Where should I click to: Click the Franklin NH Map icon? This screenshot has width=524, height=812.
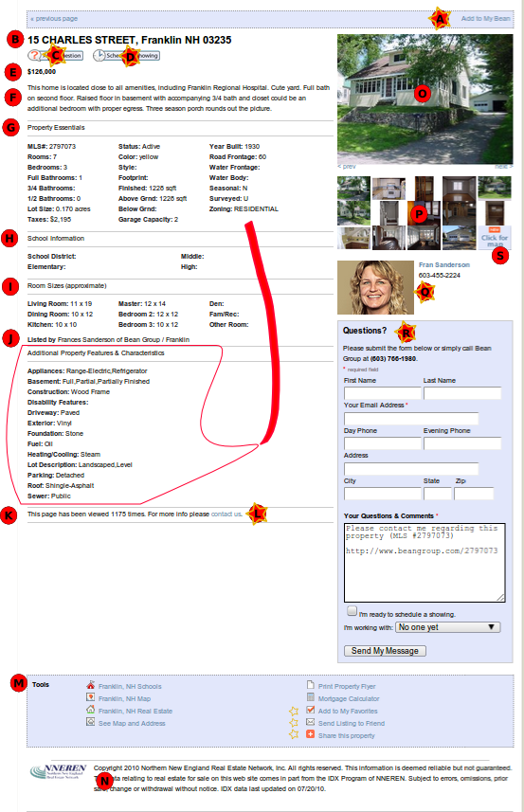pyautogui.click(x=91, y=697)
